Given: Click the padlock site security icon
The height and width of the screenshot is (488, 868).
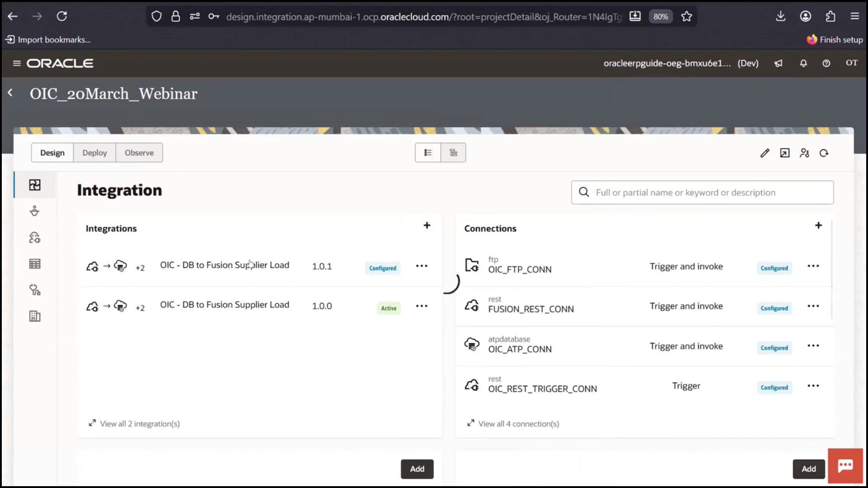Looking at the screenshot, I should pyautogui.click(x=175, y=17).
